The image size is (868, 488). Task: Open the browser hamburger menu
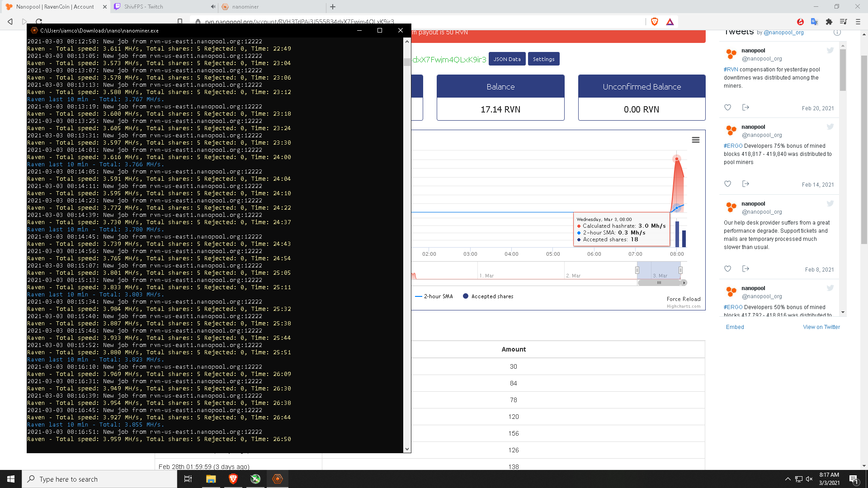point(858,21)
